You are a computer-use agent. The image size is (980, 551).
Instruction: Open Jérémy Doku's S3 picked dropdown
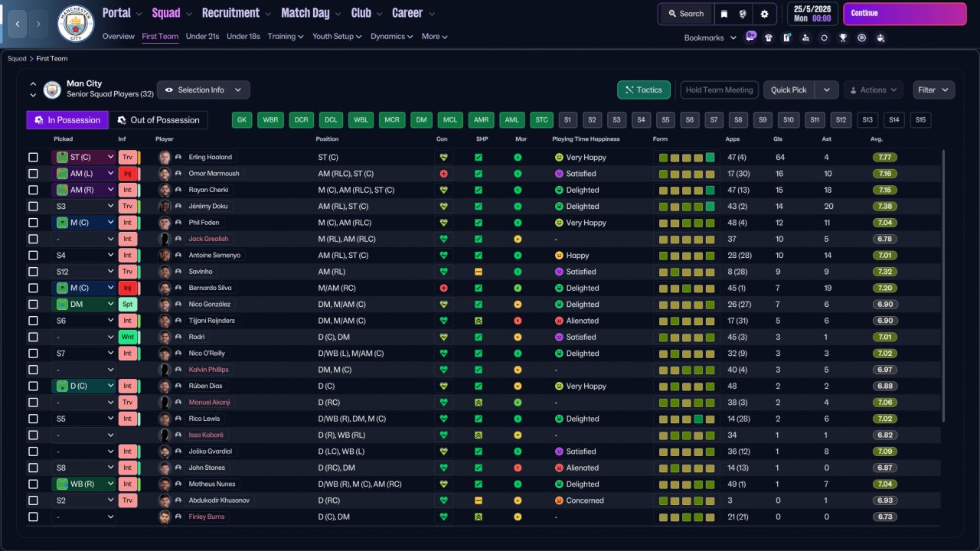[83, 207]
